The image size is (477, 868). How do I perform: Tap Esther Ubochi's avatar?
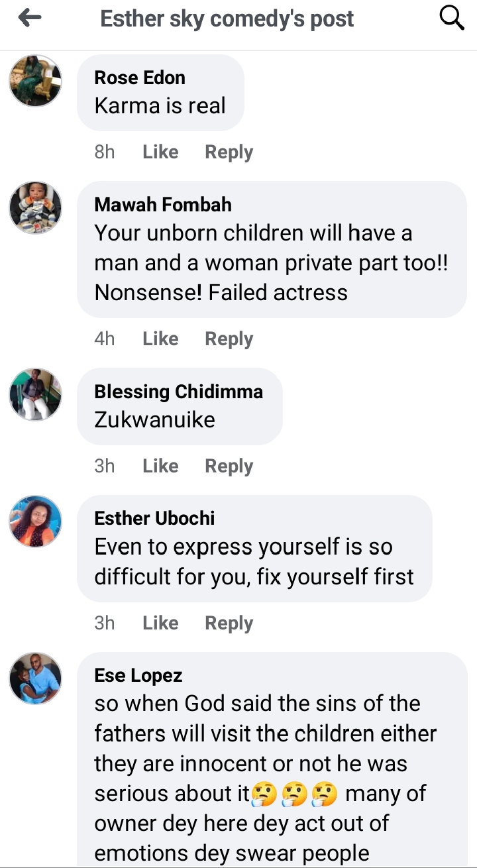[35, 521]
